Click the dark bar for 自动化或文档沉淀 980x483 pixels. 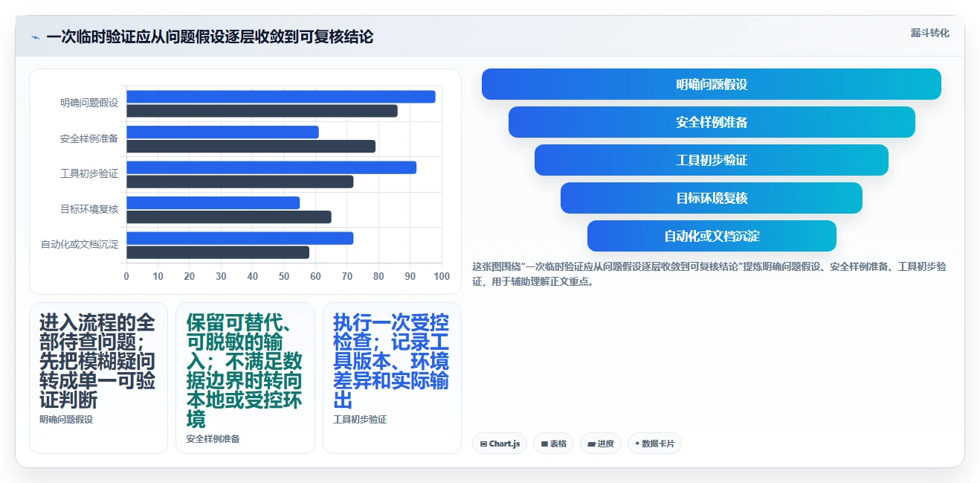click(218, 252)
